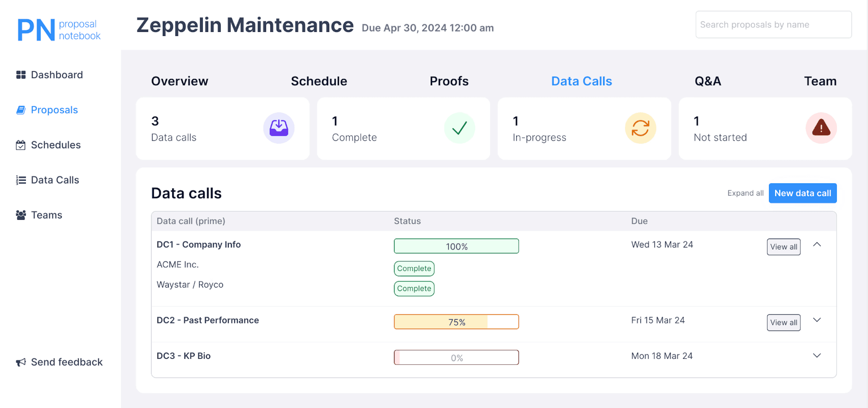Screen dimensions: 868x408
Task: Click the Expand all link
Action: point(745,193)
